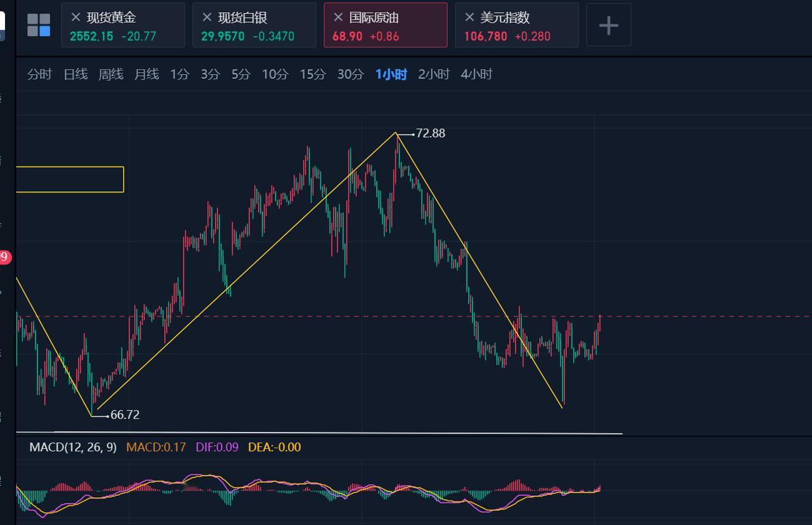Click the 66.72 low price label
812x525 pixels.
click(125, 415)
